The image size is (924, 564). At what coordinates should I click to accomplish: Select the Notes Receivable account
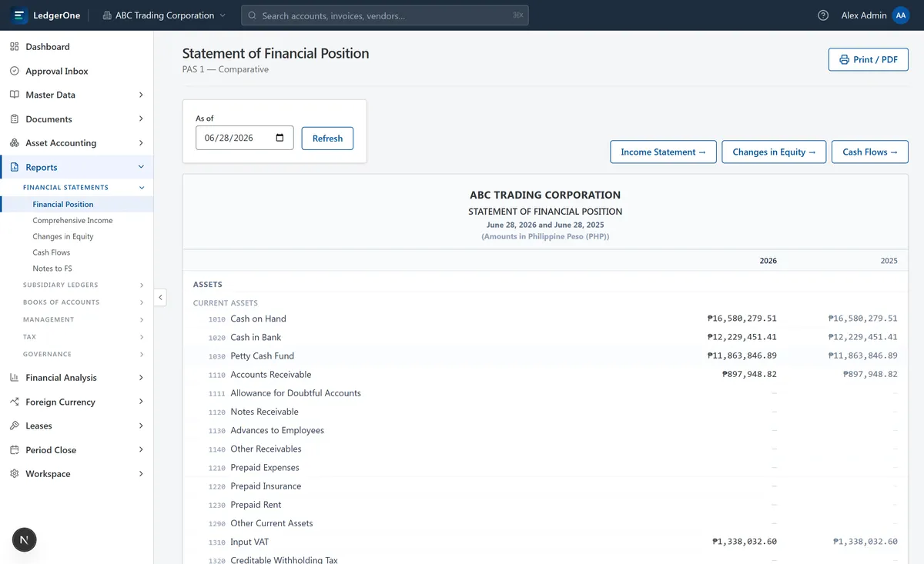tap(545, 412)
